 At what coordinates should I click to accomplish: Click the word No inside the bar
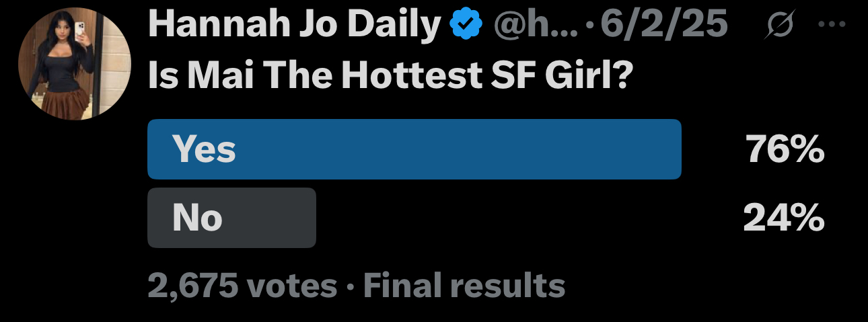(197, 218)
